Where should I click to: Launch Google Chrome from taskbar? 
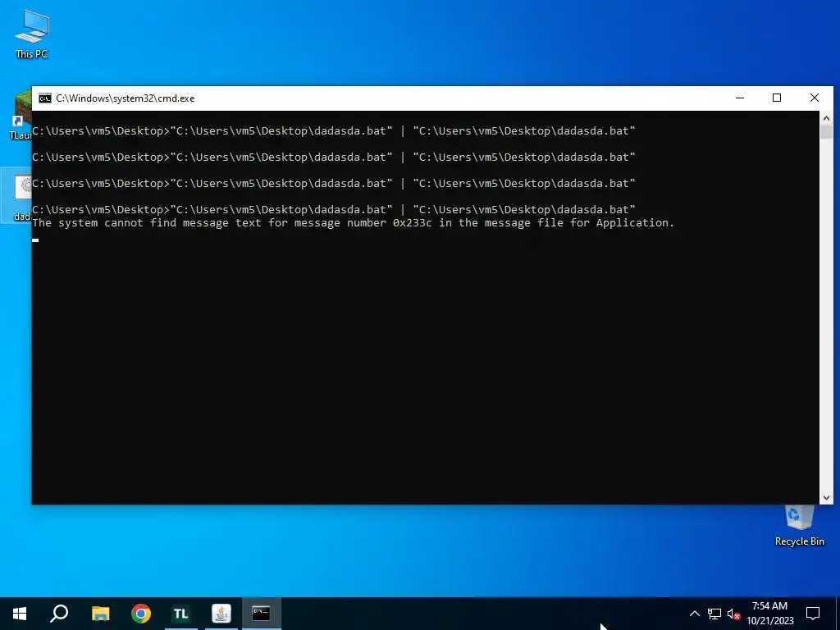pos(141,614)
